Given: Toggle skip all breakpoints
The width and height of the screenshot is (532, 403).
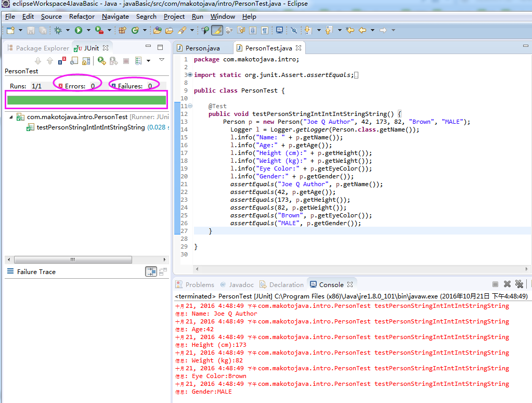Looking at the screenshot, I should [294, 31].
